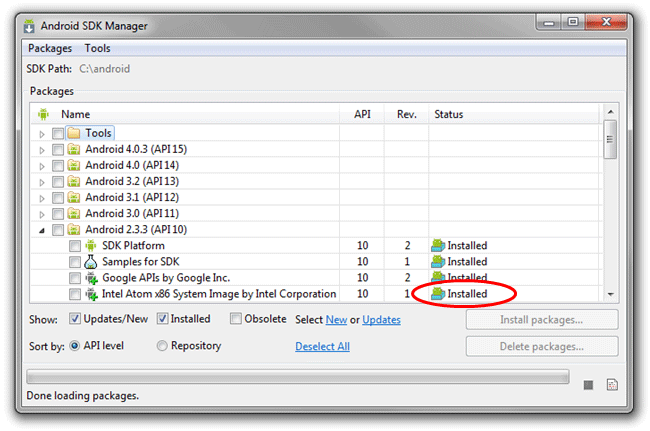Click the API column header
This screenshot has height=431, width=650.
coord(362,114)
